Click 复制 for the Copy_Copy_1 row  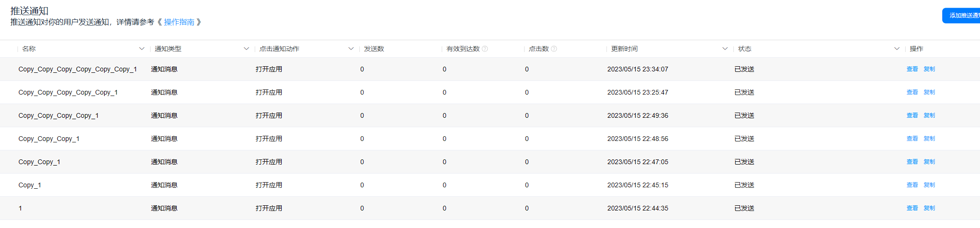[929, 162]
